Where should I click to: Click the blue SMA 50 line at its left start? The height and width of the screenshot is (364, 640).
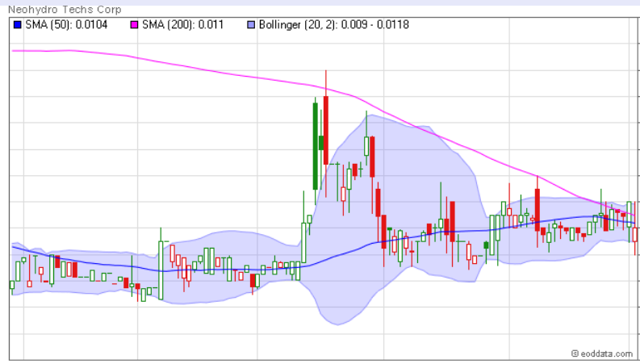(13, 246)
